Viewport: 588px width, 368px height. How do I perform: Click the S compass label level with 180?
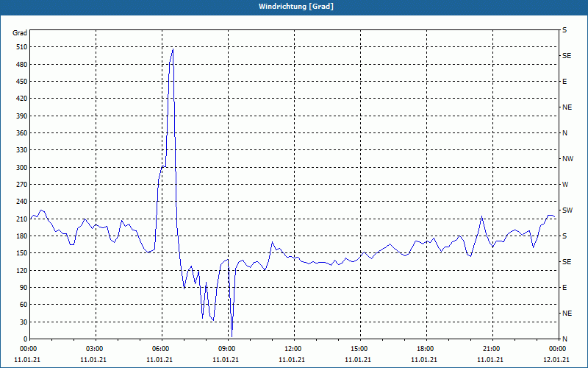[x=564, y=236]
